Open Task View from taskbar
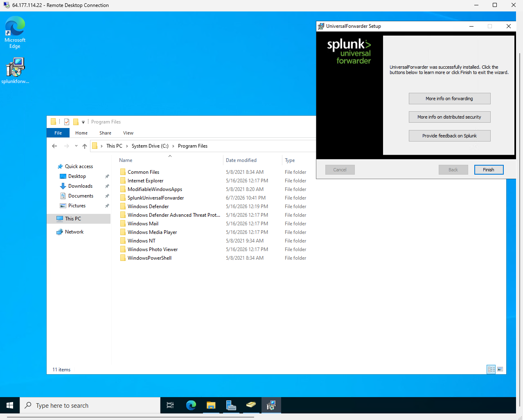Screen dimensions: 523x420 tap(170, 405)
